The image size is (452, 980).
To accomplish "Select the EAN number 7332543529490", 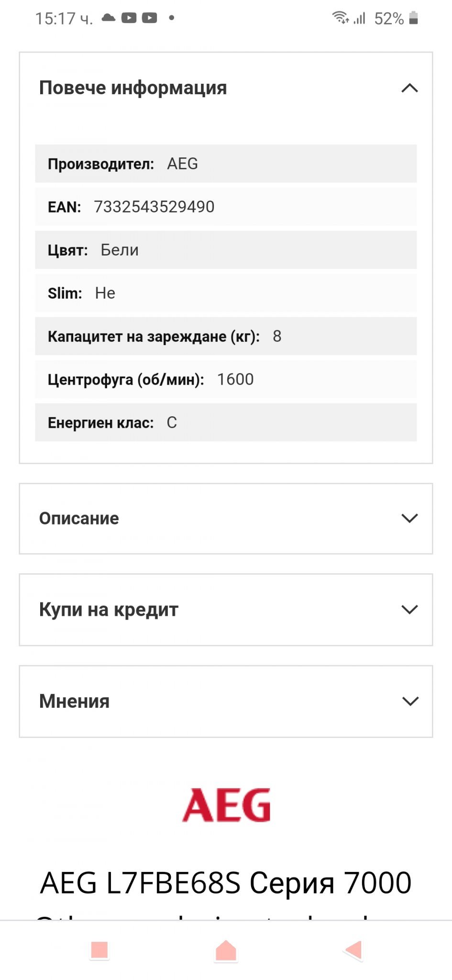I will (154, 207).
